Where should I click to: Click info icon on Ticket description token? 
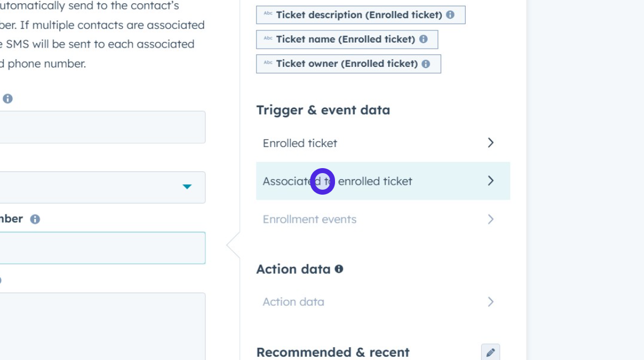(x=450, y=15)
